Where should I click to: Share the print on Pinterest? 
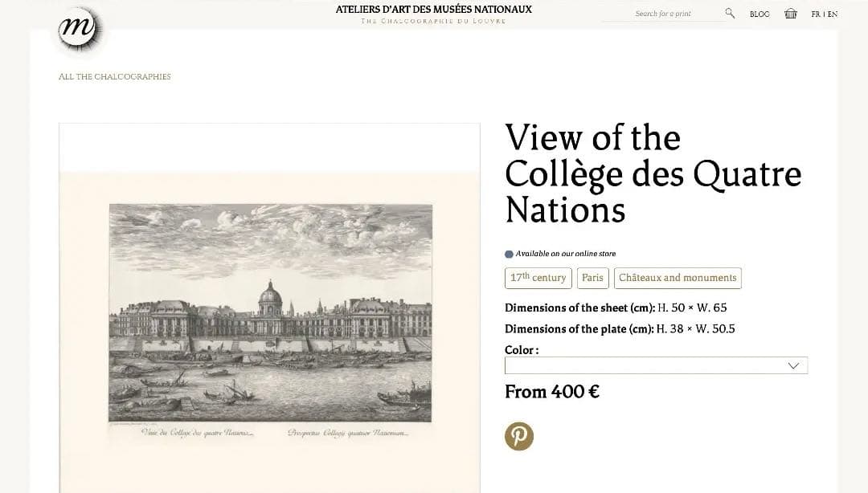tap(518, 435)
